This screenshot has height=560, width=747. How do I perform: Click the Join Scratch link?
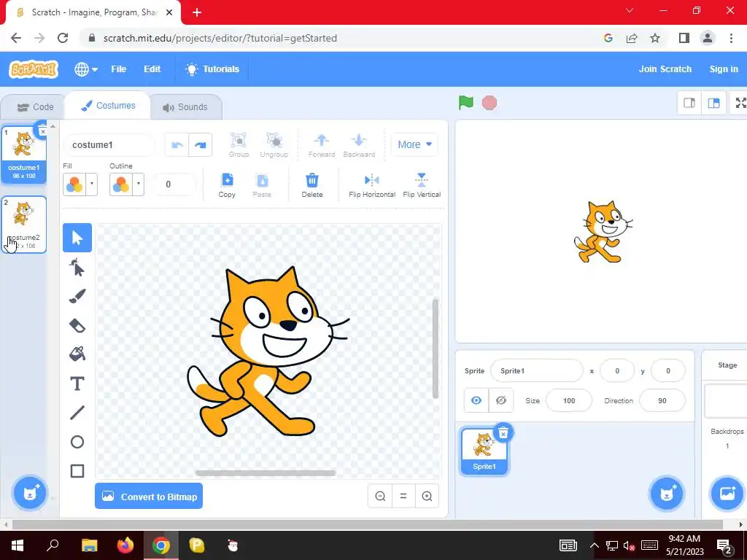[665, 69]
